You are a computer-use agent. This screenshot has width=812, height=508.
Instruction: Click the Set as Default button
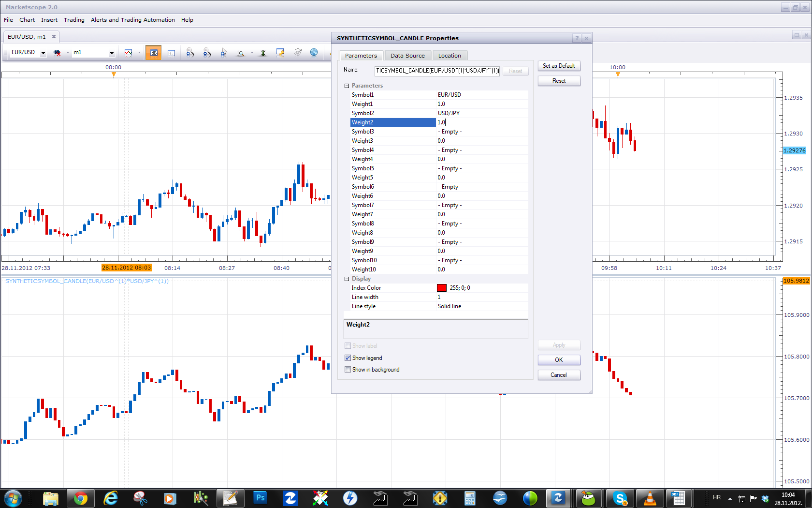(559, 66)
